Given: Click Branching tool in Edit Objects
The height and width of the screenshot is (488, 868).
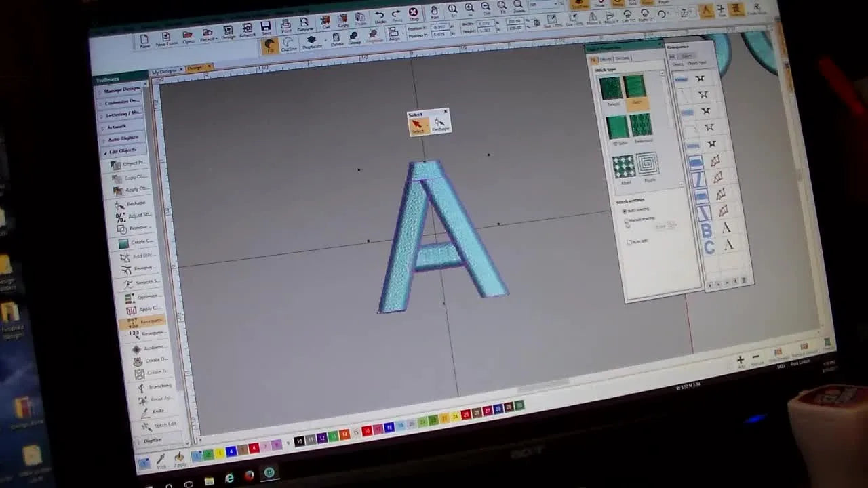Looking at the screenshot, I should (154, 386).
